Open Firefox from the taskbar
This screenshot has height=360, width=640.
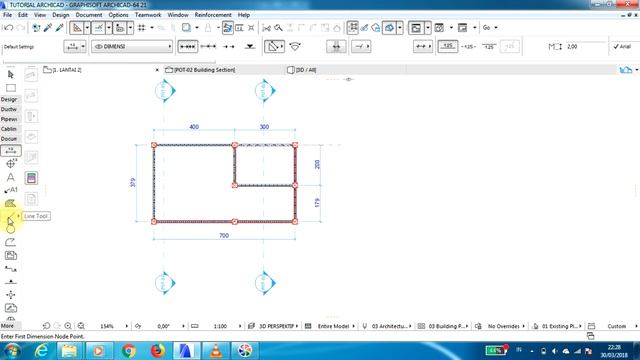click(158, 351)
